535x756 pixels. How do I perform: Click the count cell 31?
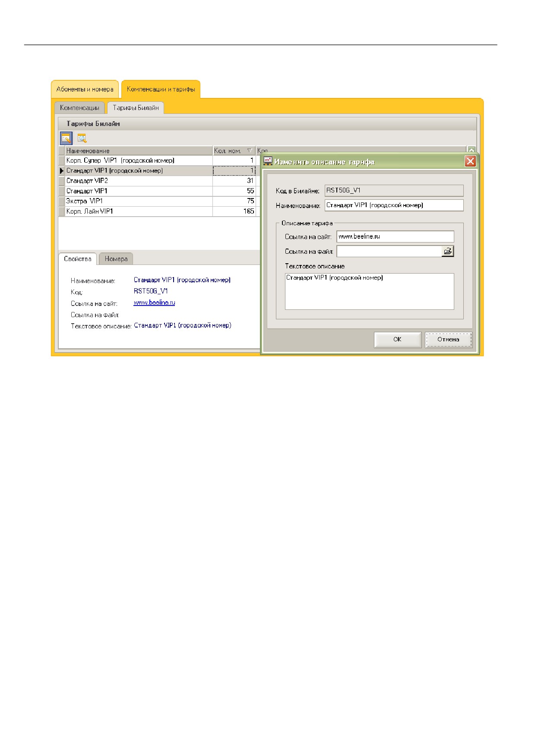(234, 181)
